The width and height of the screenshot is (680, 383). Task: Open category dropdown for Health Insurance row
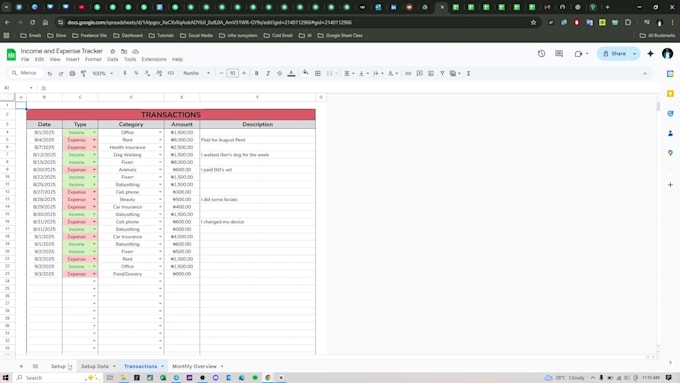[160, 147]
